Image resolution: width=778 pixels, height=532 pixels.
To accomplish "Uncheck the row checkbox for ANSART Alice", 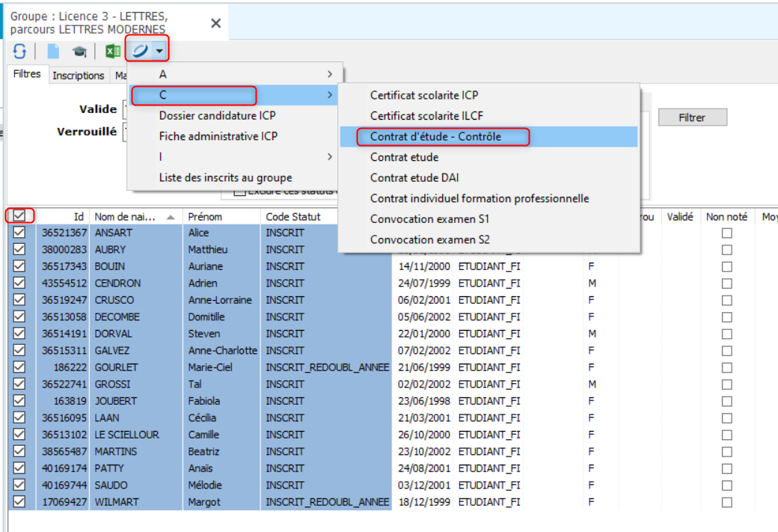I will tap(19, 233).
